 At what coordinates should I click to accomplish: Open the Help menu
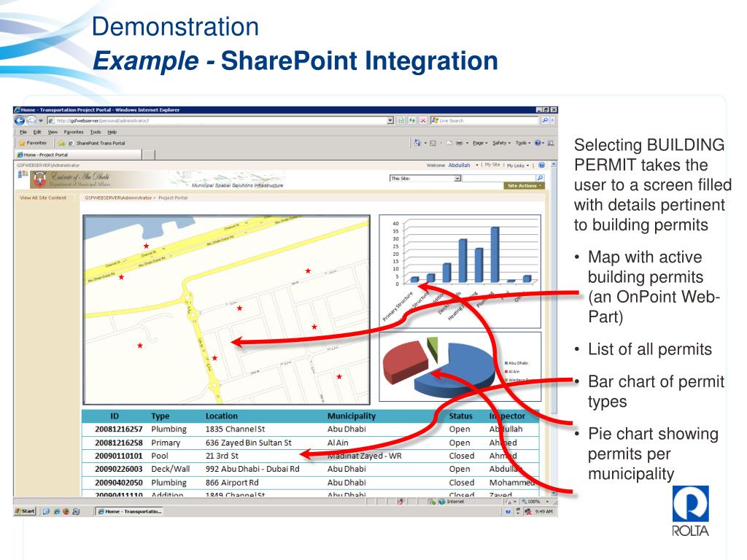[112, 132]
